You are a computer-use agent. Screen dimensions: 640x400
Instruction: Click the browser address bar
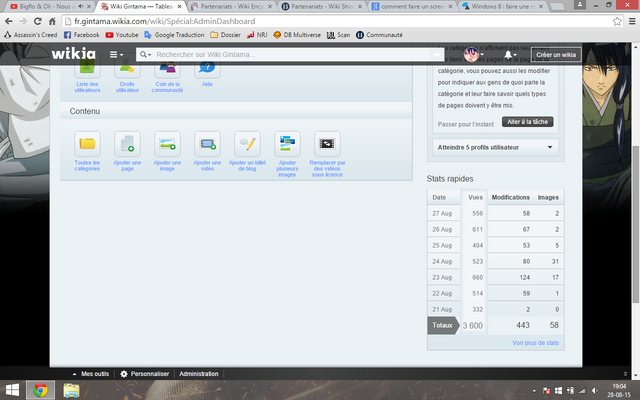coord(338,21)
